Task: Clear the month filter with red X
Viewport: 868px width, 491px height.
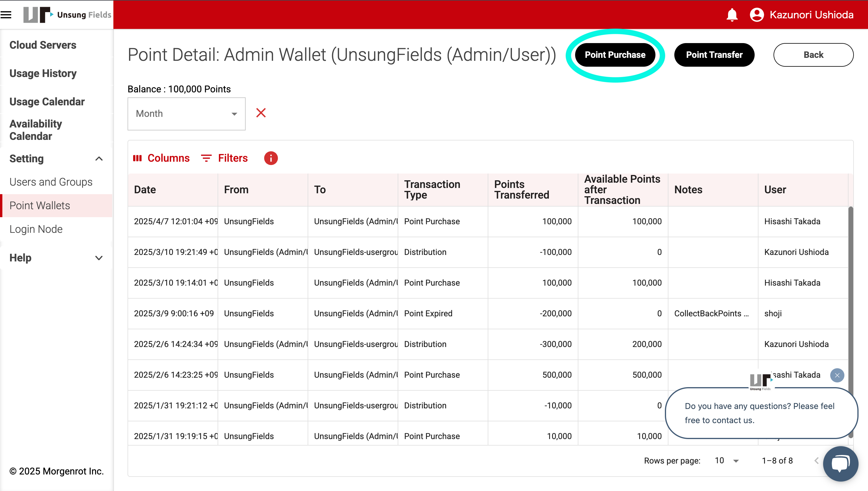Action: pyautogui.click(x=261, y=113)
